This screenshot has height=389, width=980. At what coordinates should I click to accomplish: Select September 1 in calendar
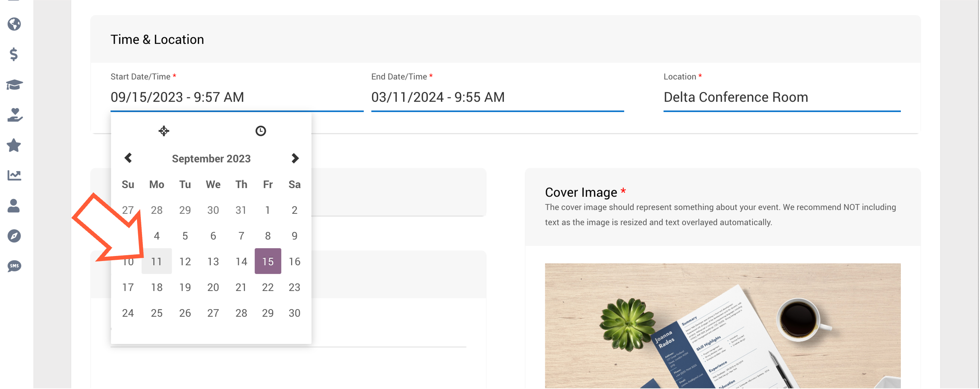click(268, 210)
